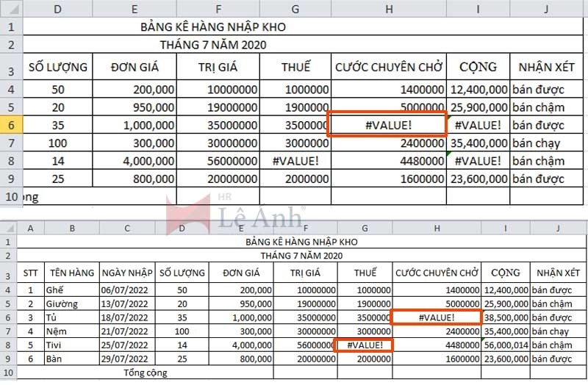Click the "Tivi" cell in the item list

(71, 345)
